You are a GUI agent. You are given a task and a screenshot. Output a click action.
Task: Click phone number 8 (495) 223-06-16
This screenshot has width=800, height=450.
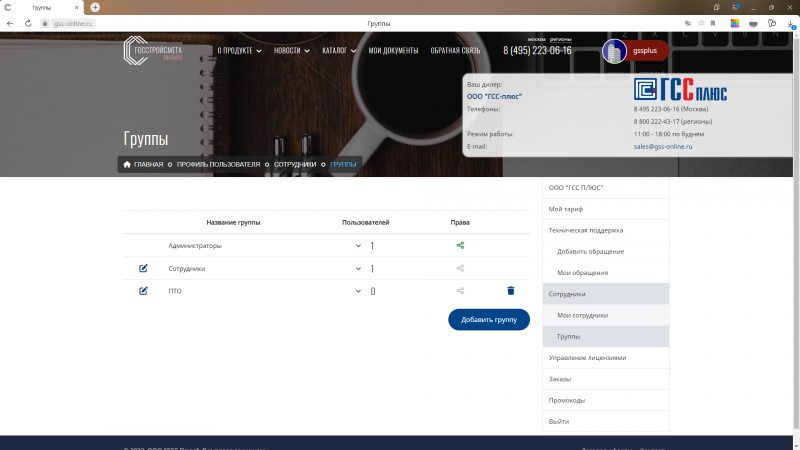(537, 51)
